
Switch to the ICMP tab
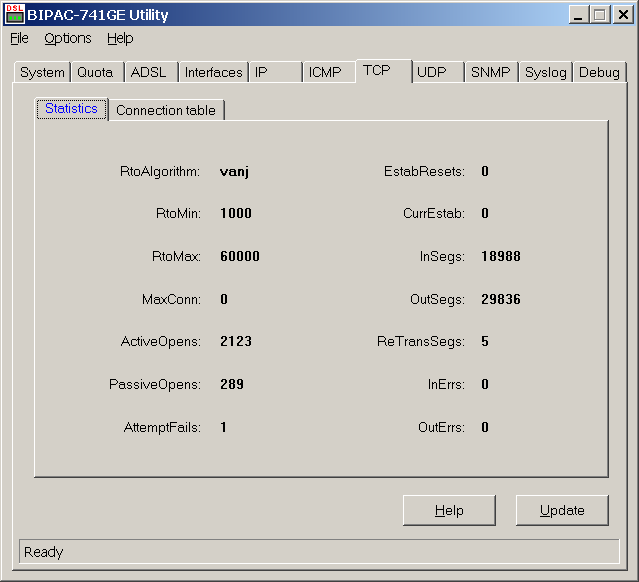point(329,72)
